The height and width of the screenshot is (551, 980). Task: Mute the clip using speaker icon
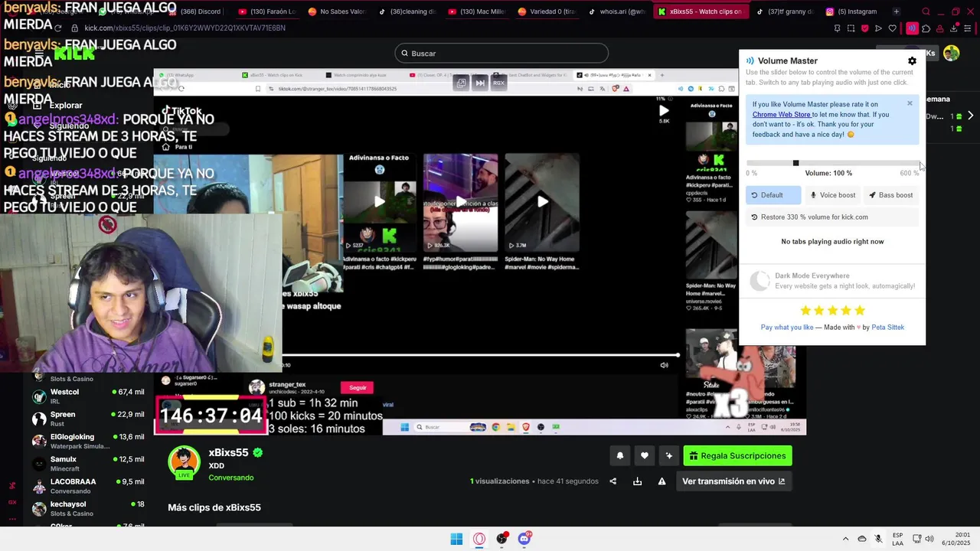coord(664,365)
